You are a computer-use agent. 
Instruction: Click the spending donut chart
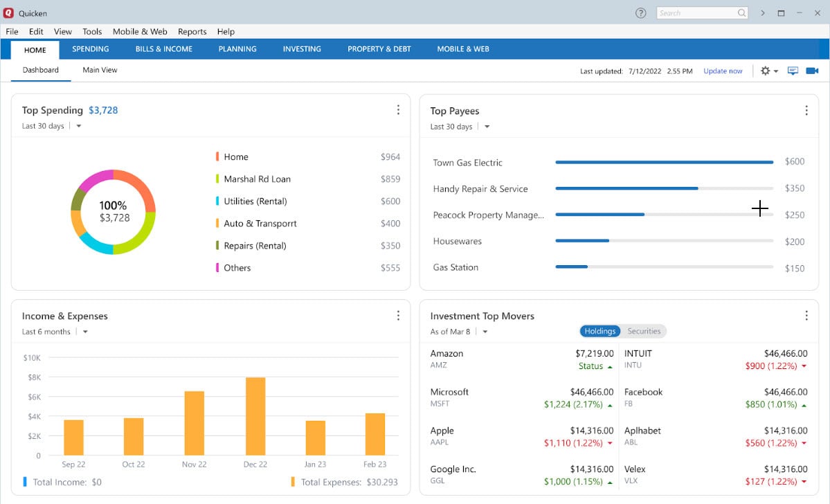(x=114, y=212)
